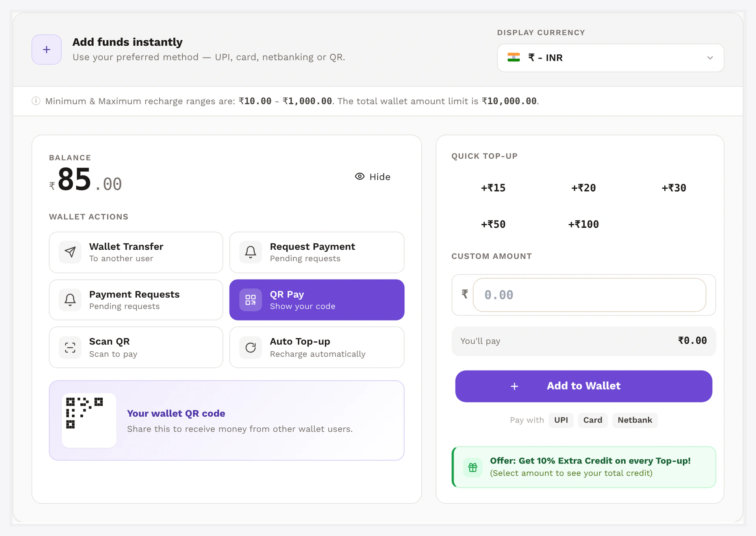This screenshot has height=536, width=756.
Task: Select quick top-up +₹30
Action: [x=674, y=188]
